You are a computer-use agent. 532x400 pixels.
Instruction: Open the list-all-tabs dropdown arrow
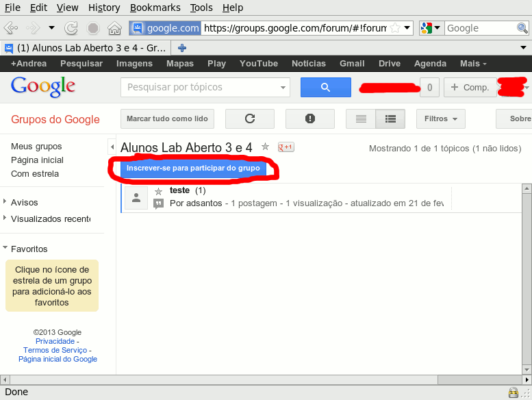coord(524,48)
